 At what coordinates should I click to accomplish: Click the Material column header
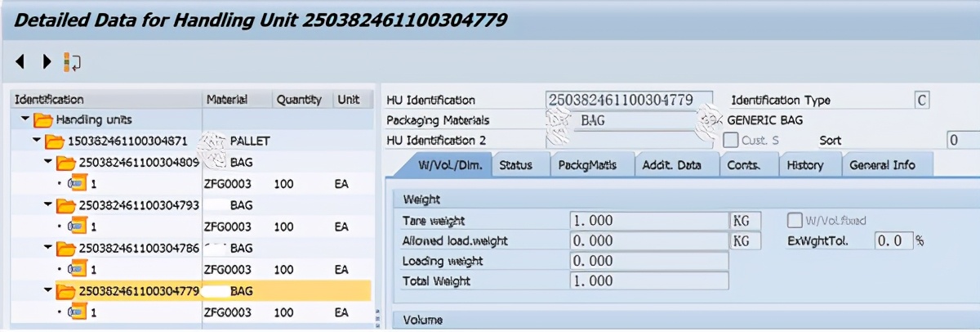pos(227,100)
